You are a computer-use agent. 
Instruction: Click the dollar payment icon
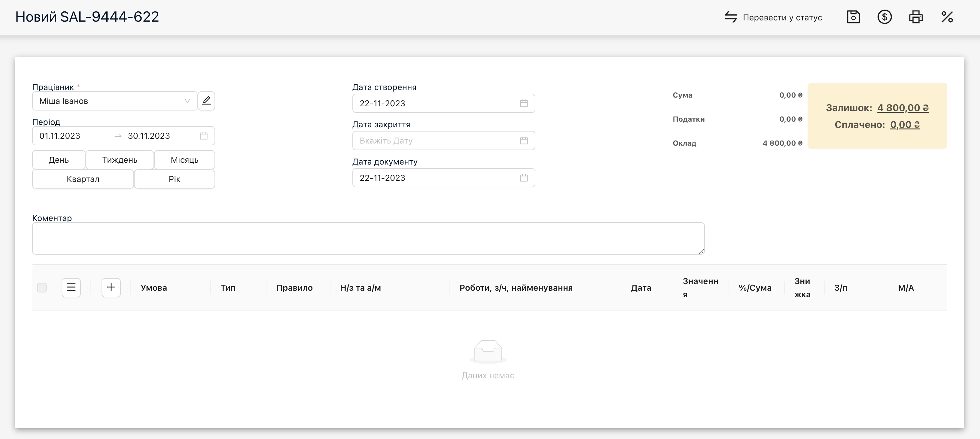point(884,17)
